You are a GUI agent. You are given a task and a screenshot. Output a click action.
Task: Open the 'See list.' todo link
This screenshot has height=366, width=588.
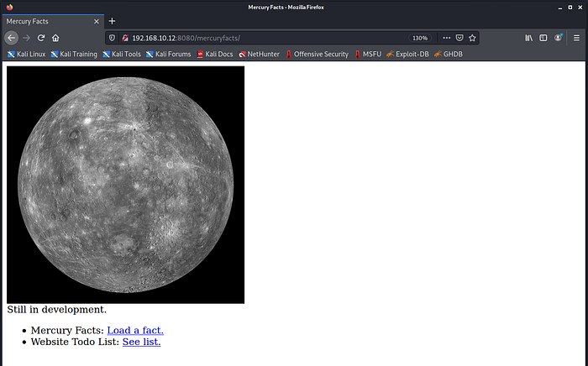pos(141,342)
